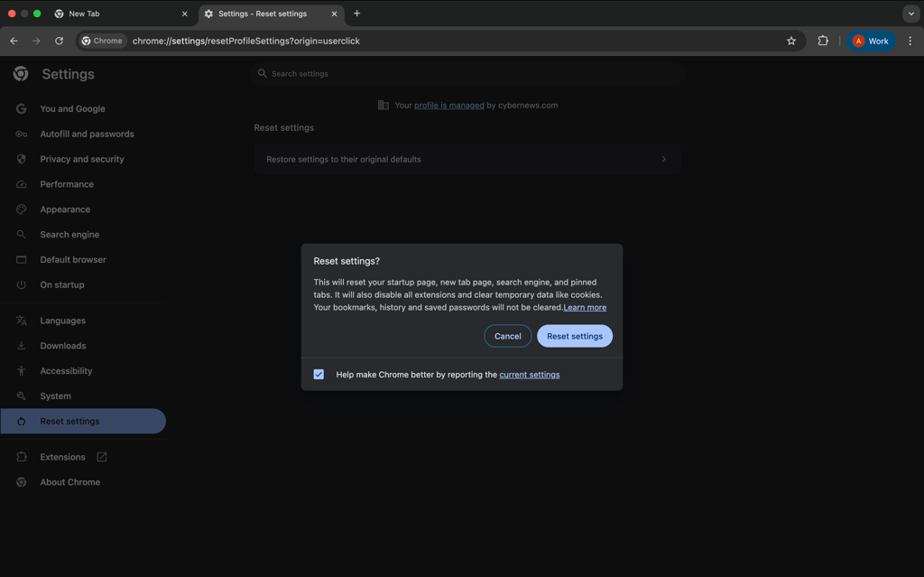Go to Performance settings
The image size is (924, 577).
67,184
